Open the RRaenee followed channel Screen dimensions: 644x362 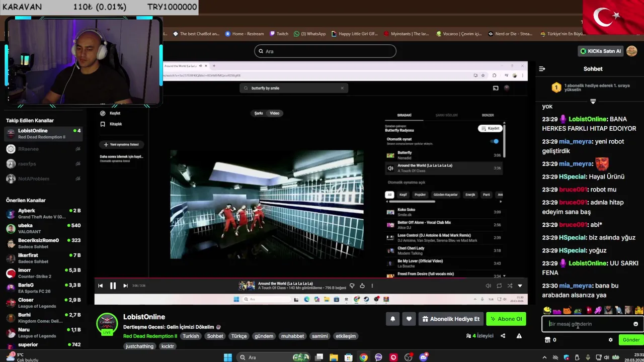(x=43, y=149)
